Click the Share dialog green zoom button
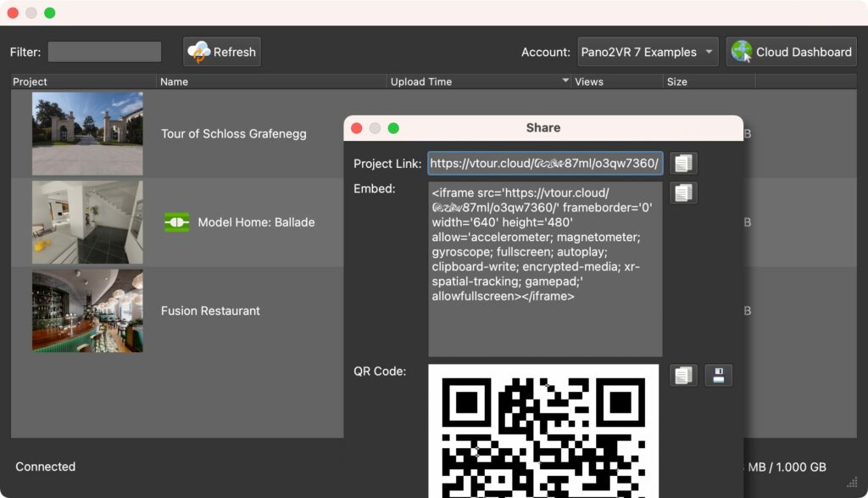This screenshot has width=868, height=498. point(393,128)
